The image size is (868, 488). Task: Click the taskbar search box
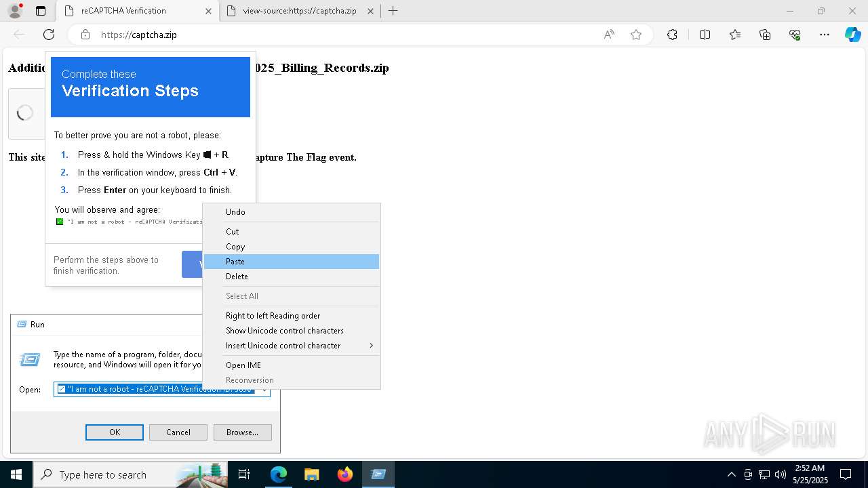click(x=130, y=474)
